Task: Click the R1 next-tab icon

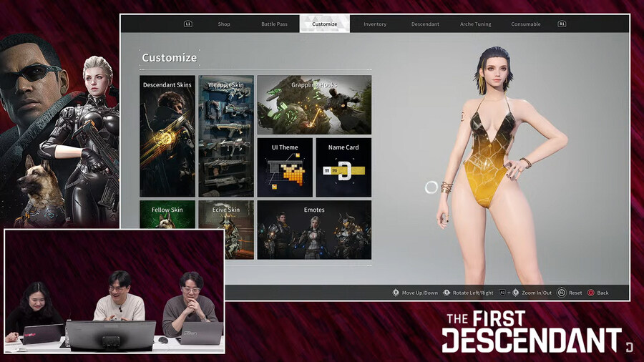Action: coord(562,24)
